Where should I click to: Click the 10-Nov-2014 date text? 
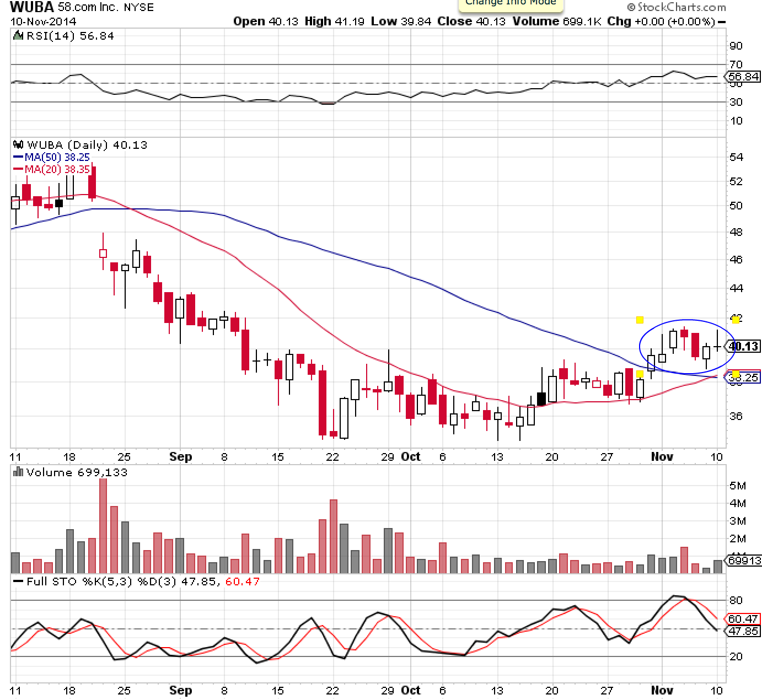[x=44, y=21]
